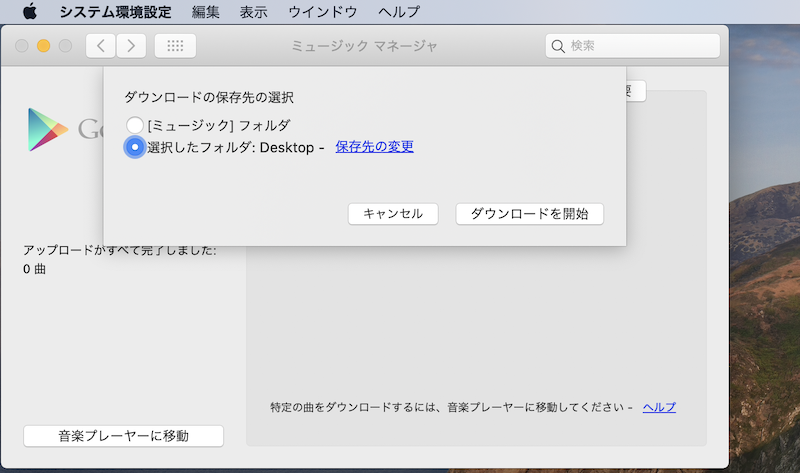Open the 編集 menu
800x473 pixels.
[x=205, y=13]
